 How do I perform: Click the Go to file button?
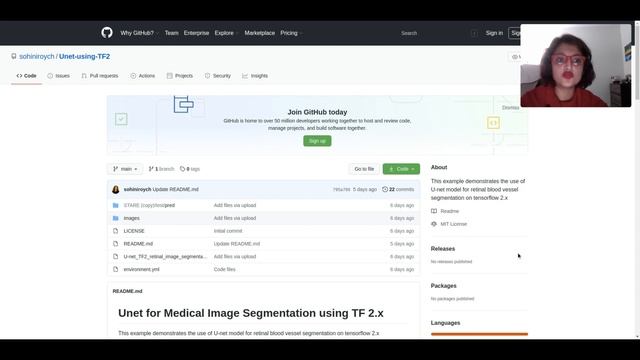(364, 169)
